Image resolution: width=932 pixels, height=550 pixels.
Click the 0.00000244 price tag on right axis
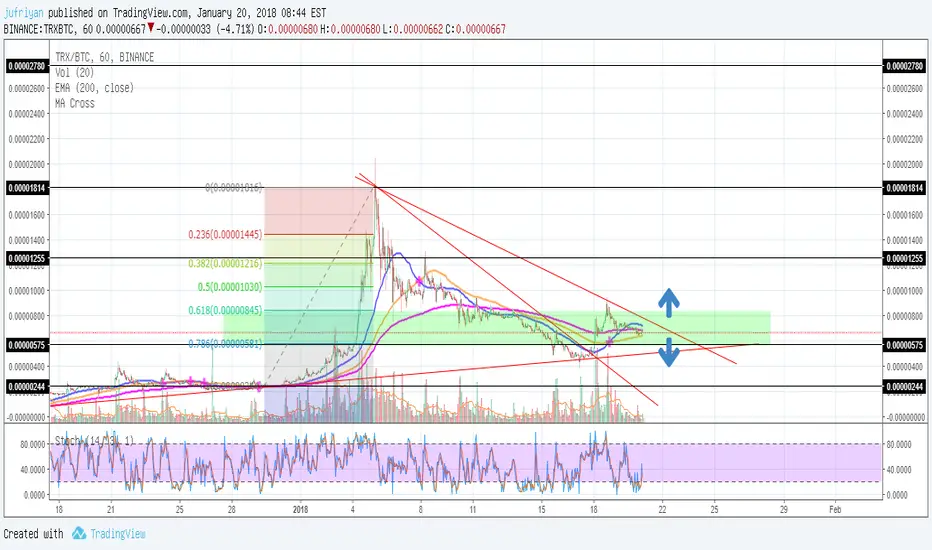[905, 386]
